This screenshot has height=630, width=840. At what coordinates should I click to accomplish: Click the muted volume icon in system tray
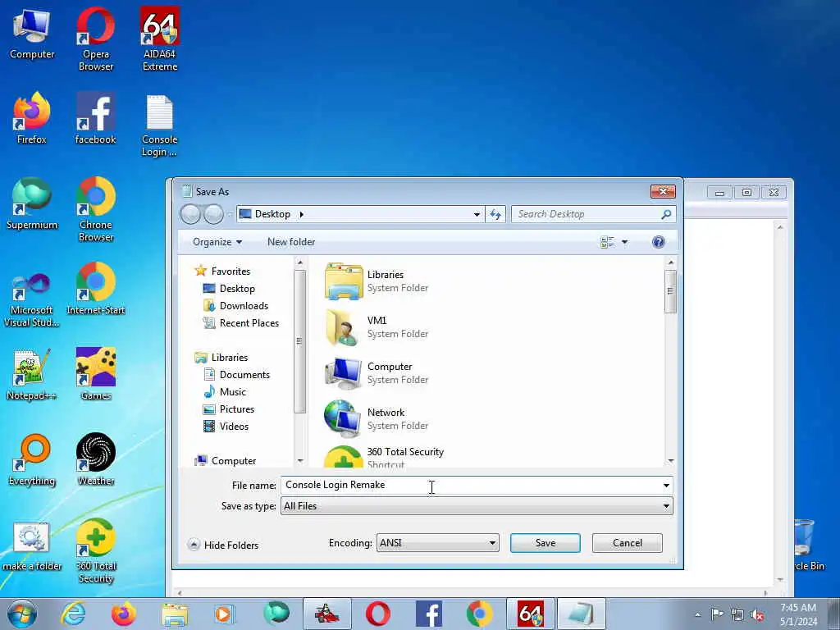757,614
